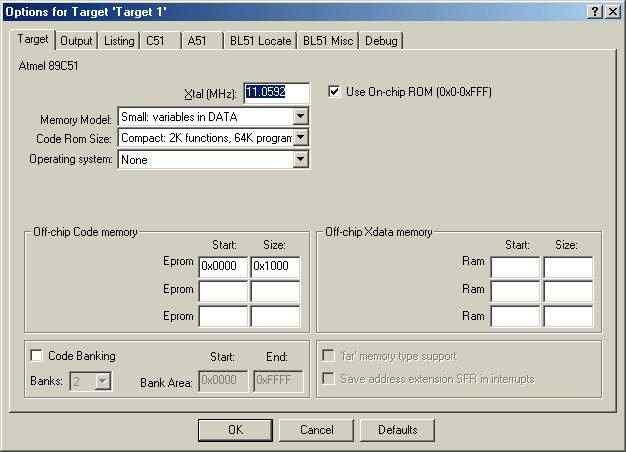Open the A51 tab
The image size is (626, 452).
pos(197,40)
